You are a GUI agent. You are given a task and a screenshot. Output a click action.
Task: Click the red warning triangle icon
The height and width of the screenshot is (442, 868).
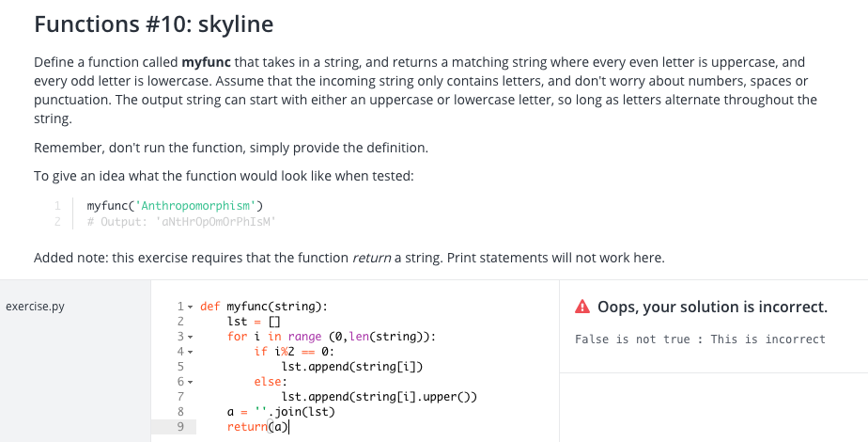coord(582,307)
